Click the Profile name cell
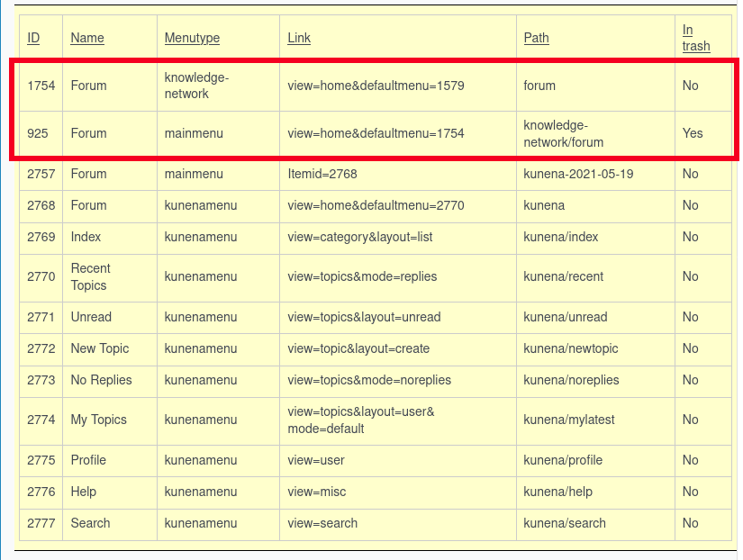This screenshot has width=743, height=560. click(88, 460)
